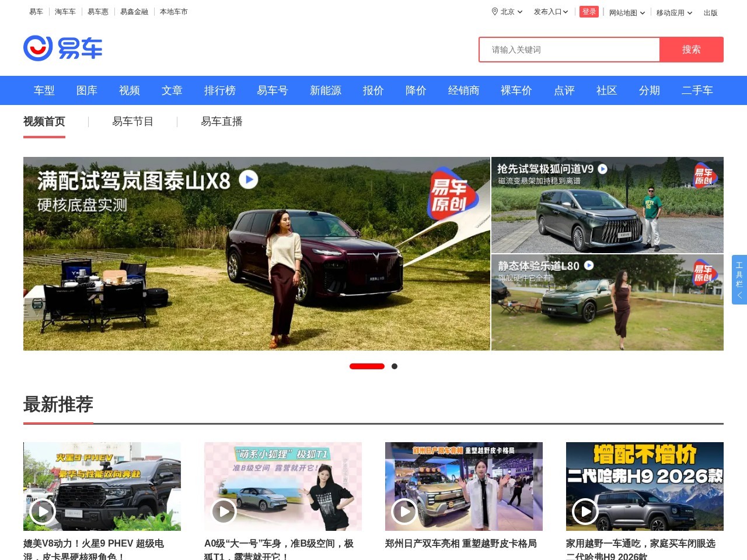Go to 裸车价 section

[516, 90]
